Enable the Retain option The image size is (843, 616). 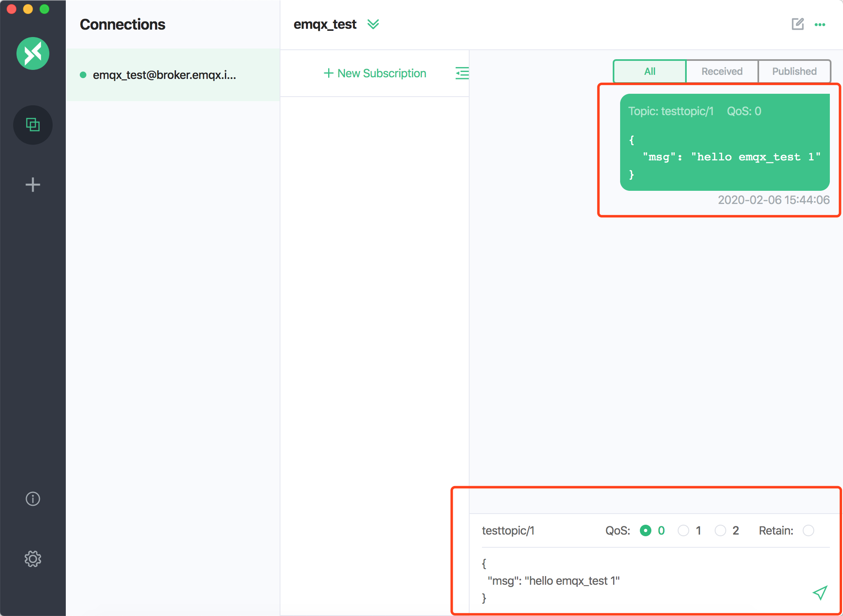(808, 530)
